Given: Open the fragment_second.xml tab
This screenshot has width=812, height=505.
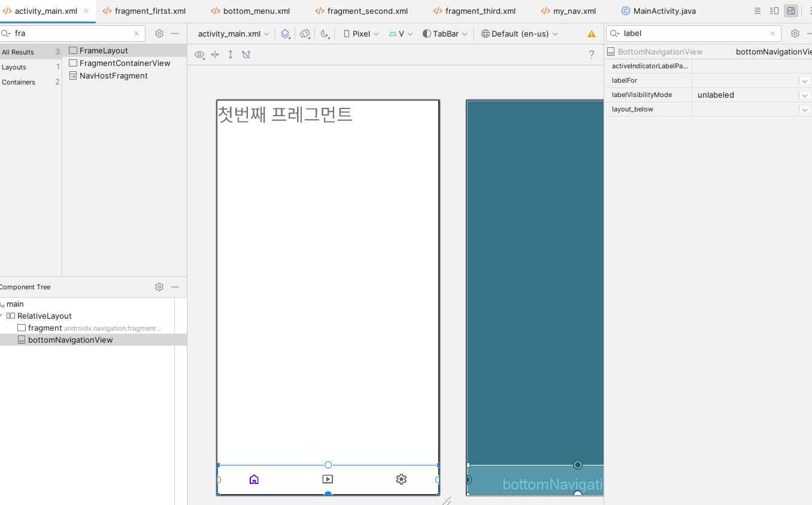Looking at the screenshot, I should [361, 11].
